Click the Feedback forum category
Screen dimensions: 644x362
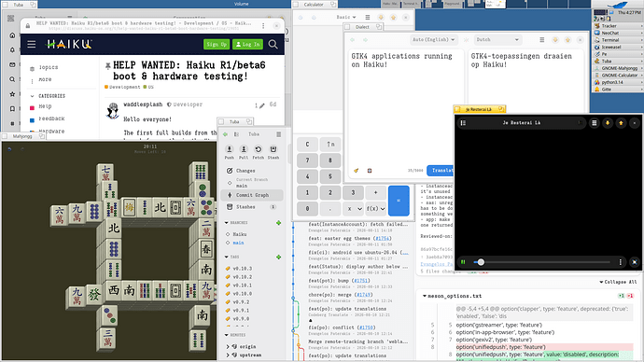(x=51, y=119)
